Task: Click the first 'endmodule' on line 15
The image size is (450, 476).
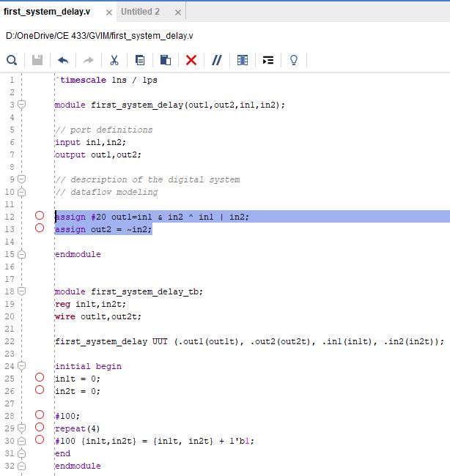Action: pyautogui.click(x=78, y=254)
